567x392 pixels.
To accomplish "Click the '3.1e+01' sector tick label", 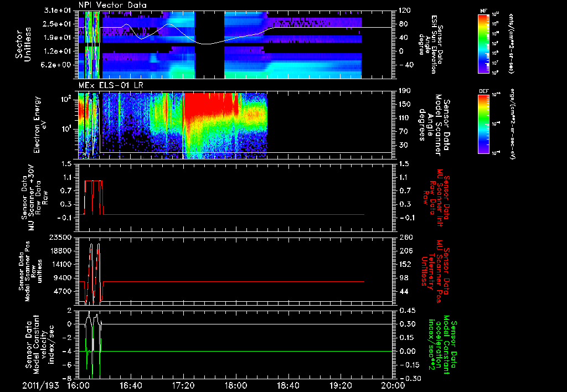I will coord(58,11).
